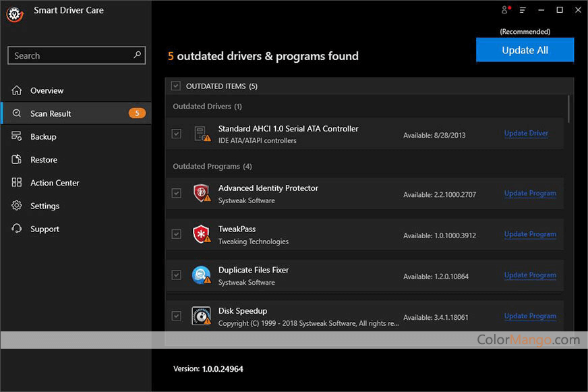Open the Restore section

pos(76,159)
